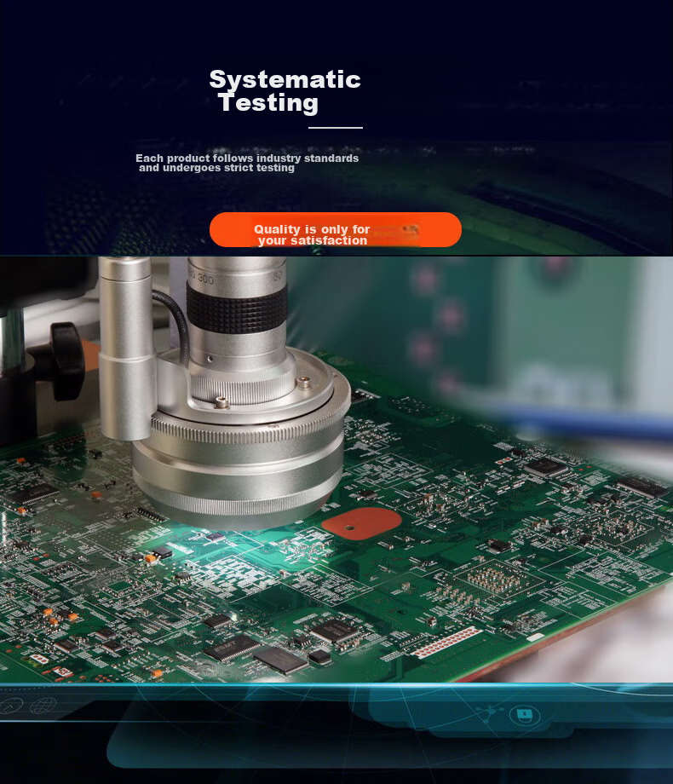The width and height of the screenshot is (673, 784).
Task: Open the circuit board inspection photo
Action: [336, 470]
